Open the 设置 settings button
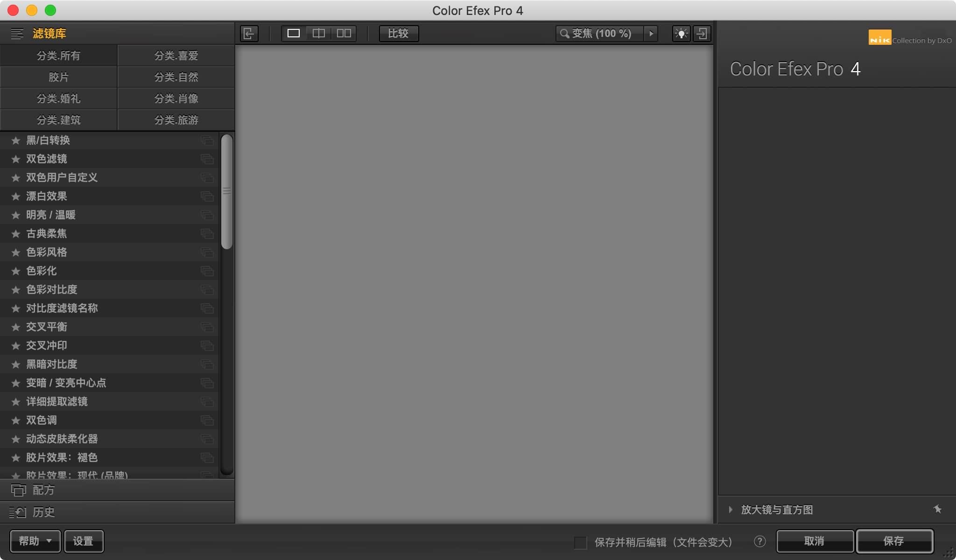The height and width of the screenshot is (560, 956). [84, 541]
